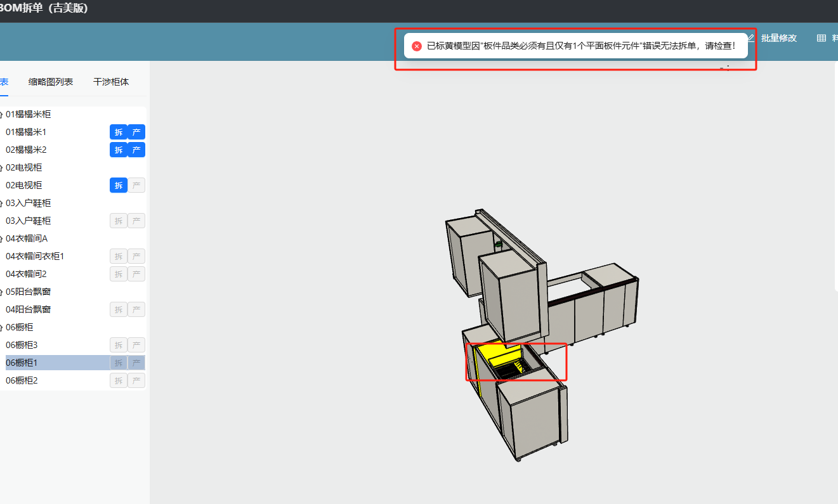Toggle 产 state for 02电视柜 item
Viewport: 838px width, 504px height.
[136, 185]
